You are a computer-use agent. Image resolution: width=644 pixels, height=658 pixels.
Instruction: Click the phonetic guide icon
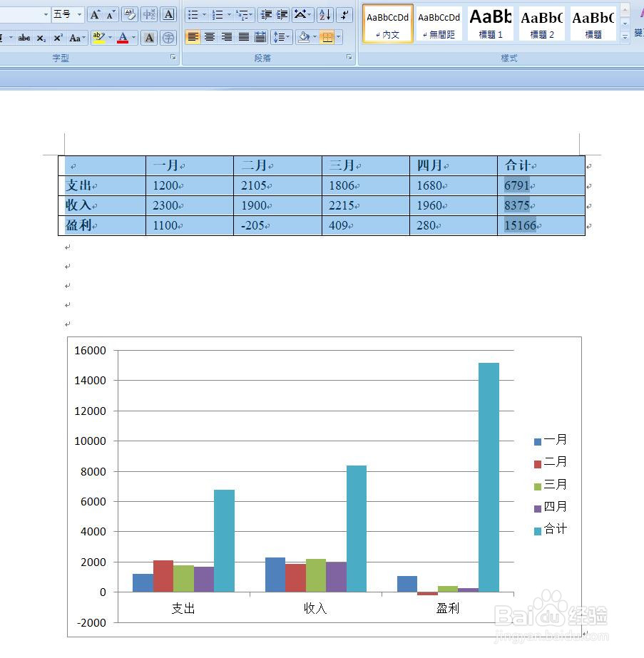149,15
